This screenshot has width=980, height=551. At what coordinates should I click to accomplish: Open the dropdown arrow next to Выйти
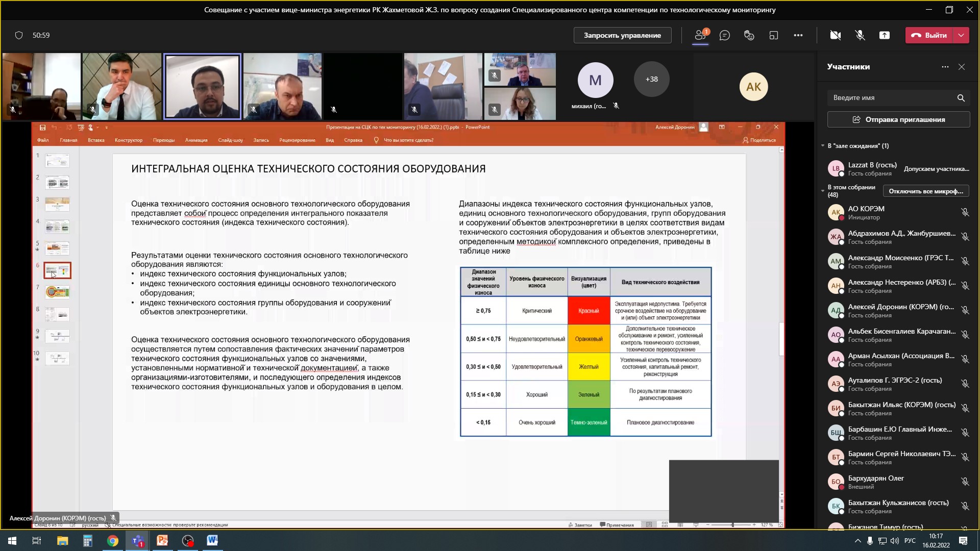click(961, 35)
